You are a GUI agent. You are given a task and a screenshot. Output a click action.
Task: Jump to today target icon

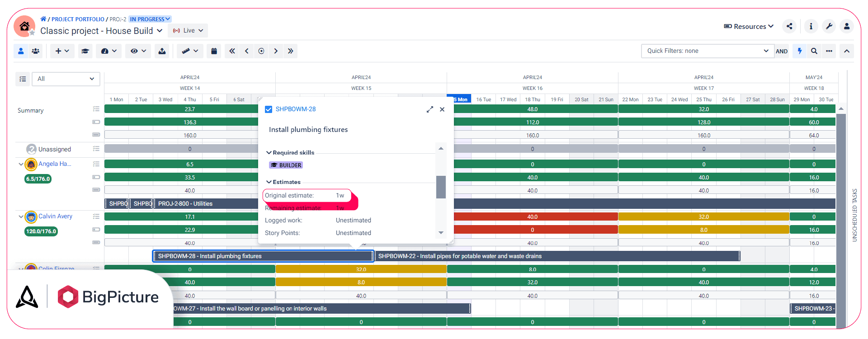[261, 51]
